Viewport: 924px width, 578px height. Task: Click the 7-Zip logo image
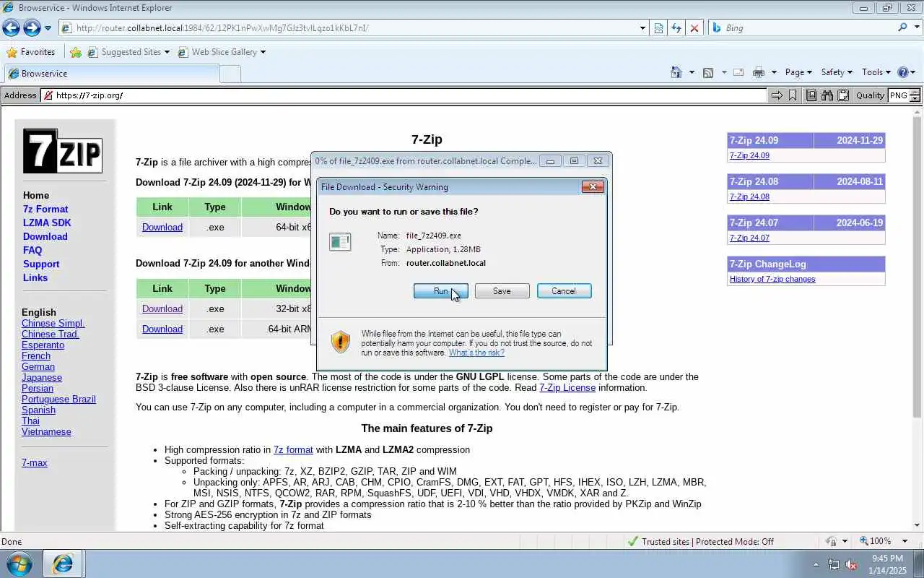(x=62, y=151)
